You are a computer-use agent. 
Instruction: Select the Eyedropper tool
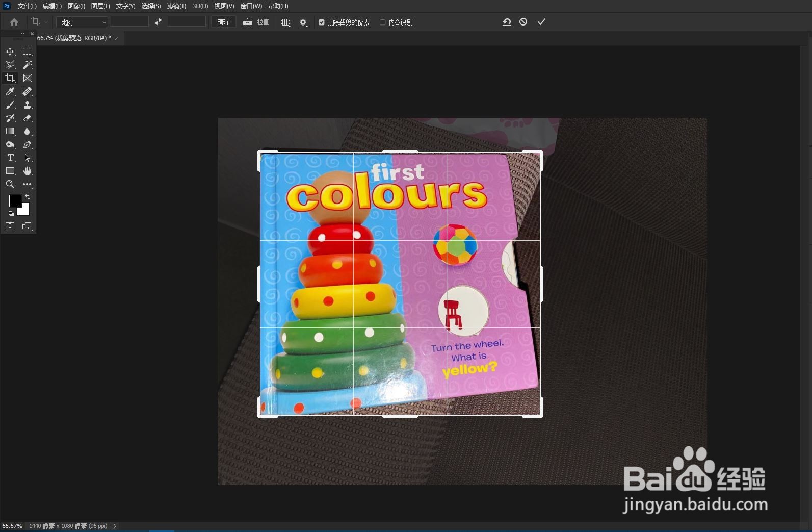point(10,91)
